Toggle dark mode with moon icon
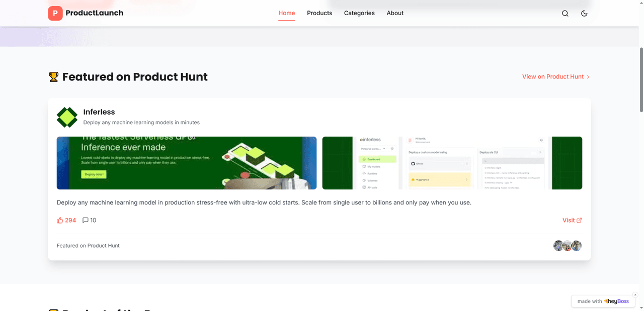 [x=584, y=14]
